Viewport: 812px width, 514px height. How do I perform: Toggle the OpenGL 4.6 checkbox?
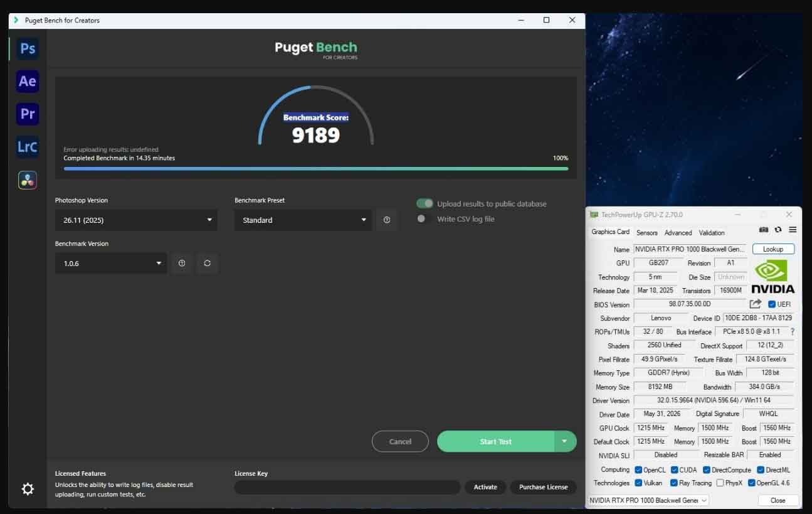tap(751, 483)
